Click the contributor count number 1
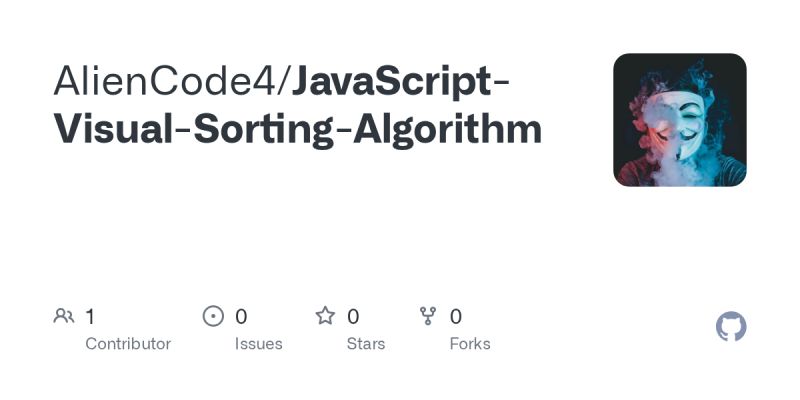This screenshot has height=400, width=800. 90,317
